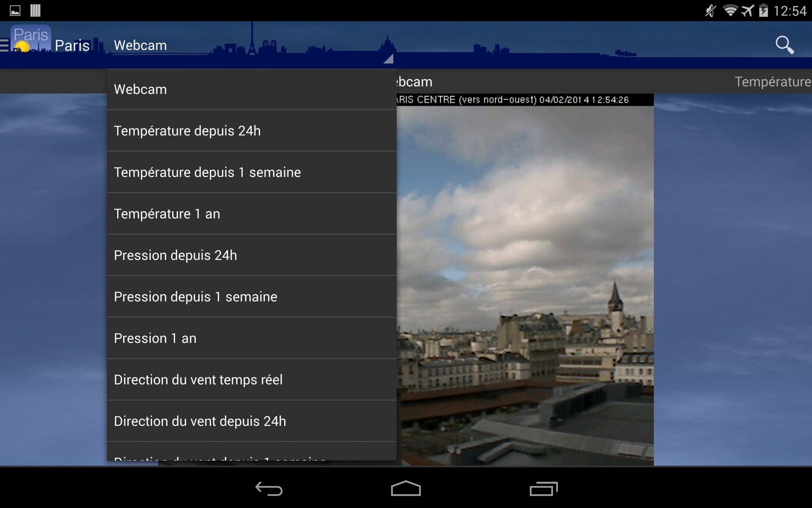Screen dimensions: 812x508
Task: Tap the Wi-Fi status icon
Action: pyautogui.click(x=730, y=11)
